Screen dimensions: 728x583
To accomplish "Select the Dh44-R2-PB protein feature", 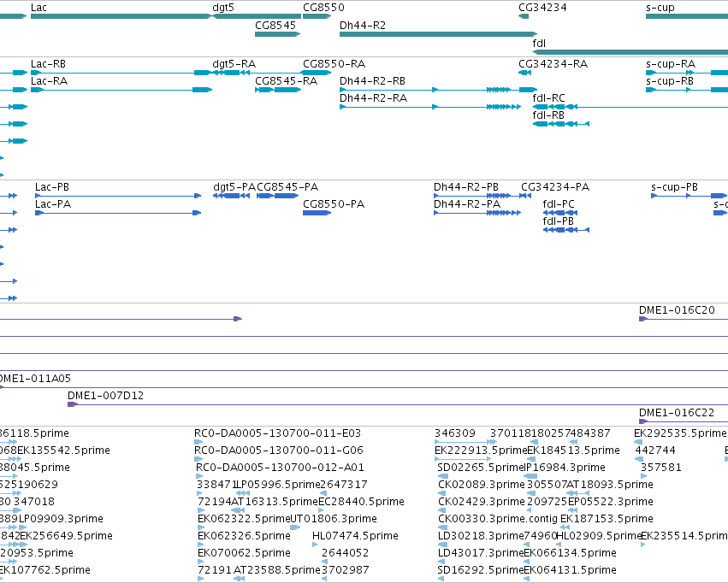I will tap(482, 196).
